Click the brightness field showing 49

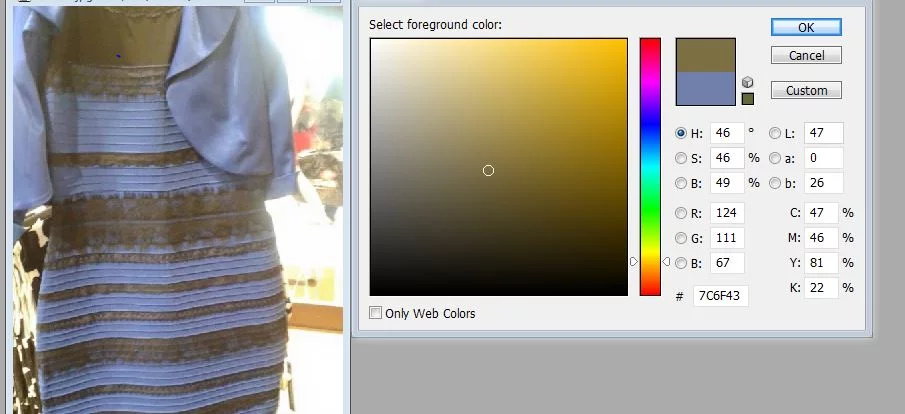click(x=727, y=183)
